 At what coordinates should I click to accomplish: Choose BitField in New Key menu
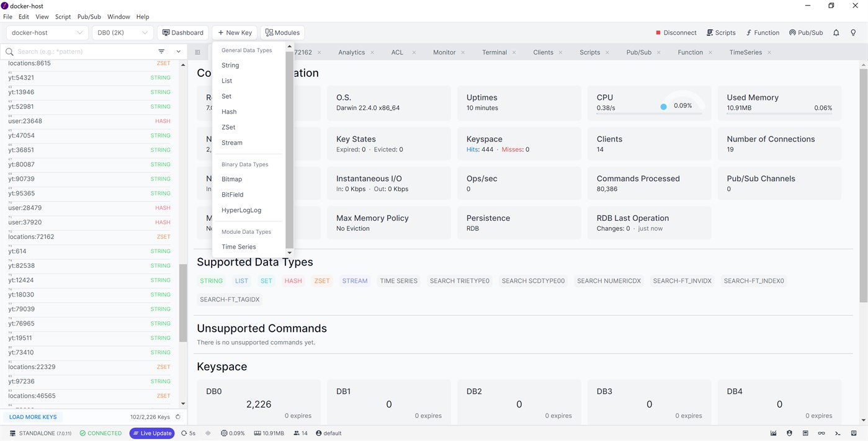coord(233,195)
